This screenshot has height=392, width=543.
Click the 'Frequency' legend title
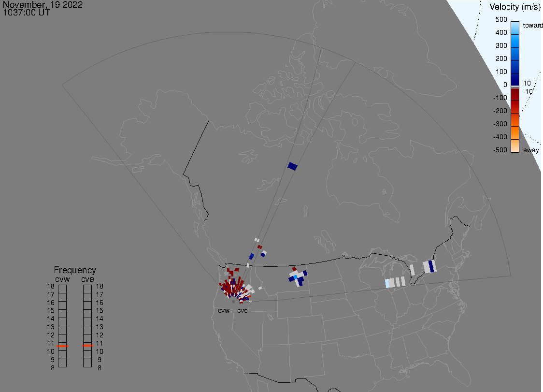pyautogui.click(x=75, y=270)
